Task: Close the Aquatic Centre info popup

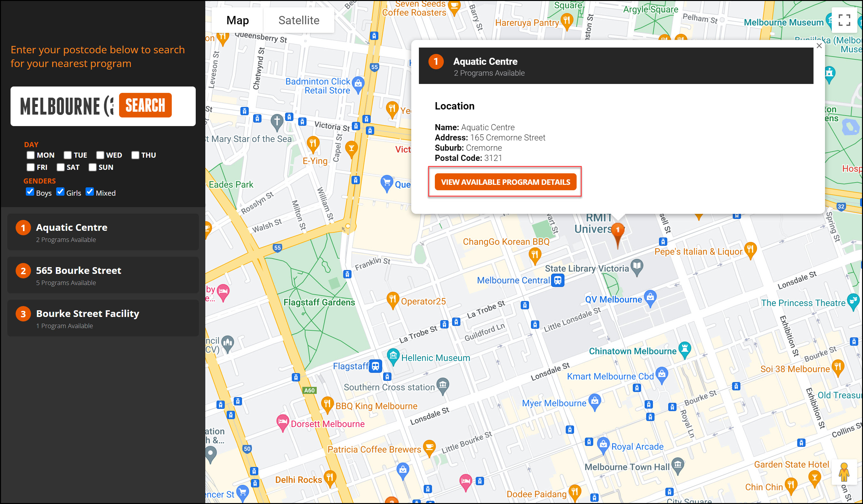Action: (x=819, y=46)
